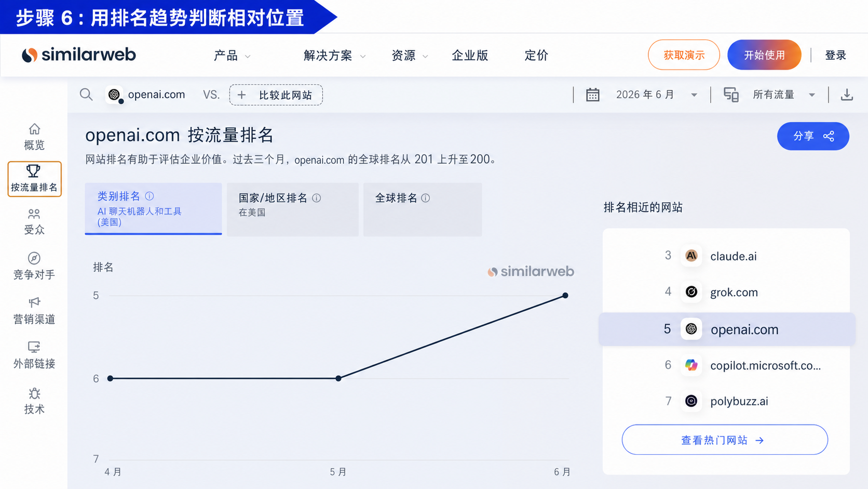Screen dimensions: 868x489
Task: Open the polybuzz.ai link
Action: pyautogui.click(x=739, y=401)
